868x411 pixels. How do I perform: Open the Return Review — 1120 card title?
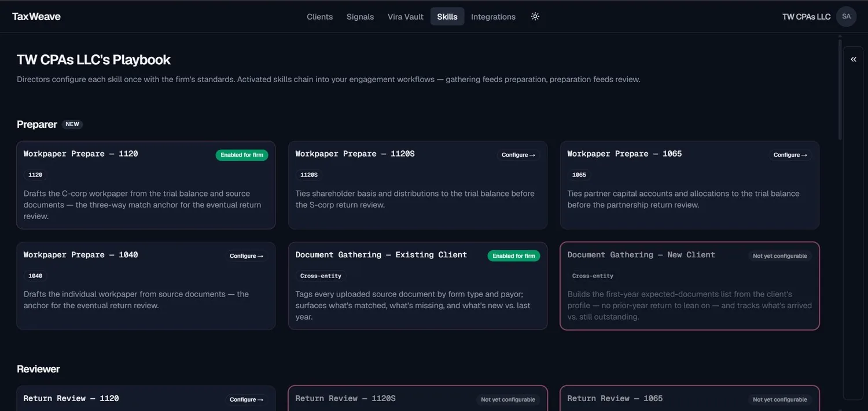coord(71,398)
